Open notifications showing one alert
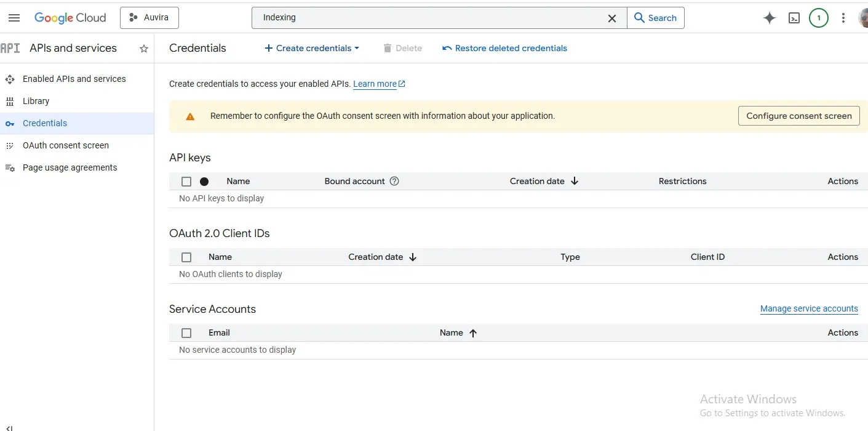This screenshot has height=431, width=868. [819, 18]
